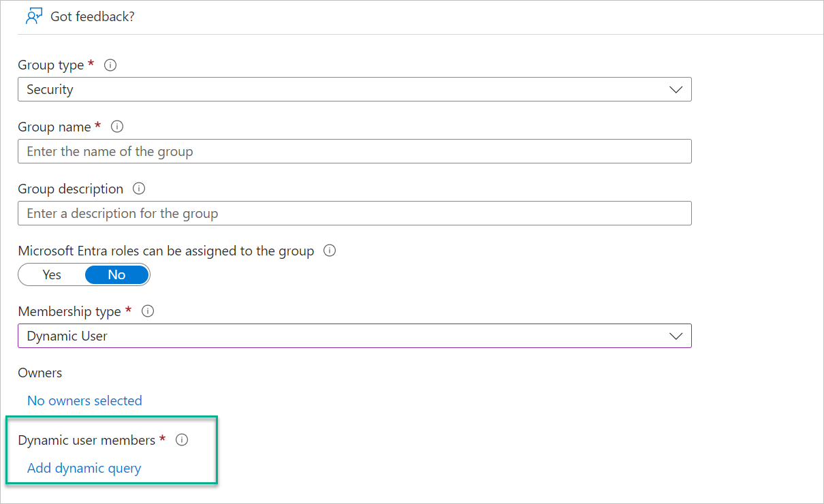Click the info icon beside Microsoft Entra roles setting

(330, 250)
